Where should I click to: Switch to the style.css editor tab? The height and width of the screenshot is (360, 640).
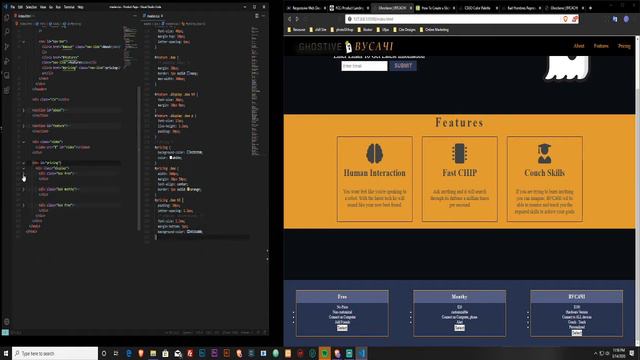pyautogui.click(x=153, y=16)
